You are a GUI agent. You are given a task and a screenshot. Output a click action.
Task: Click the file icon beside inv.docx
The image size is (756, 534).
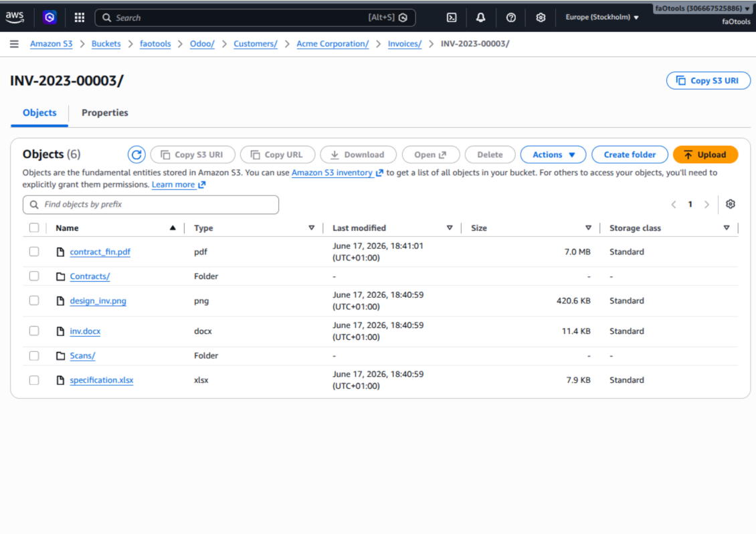pos(60,331)
